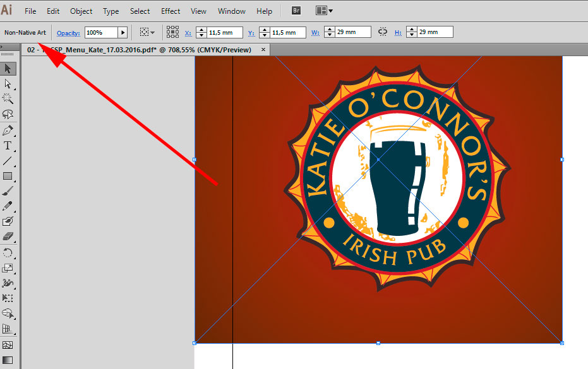Click the Opacity link label

[68, 33]
